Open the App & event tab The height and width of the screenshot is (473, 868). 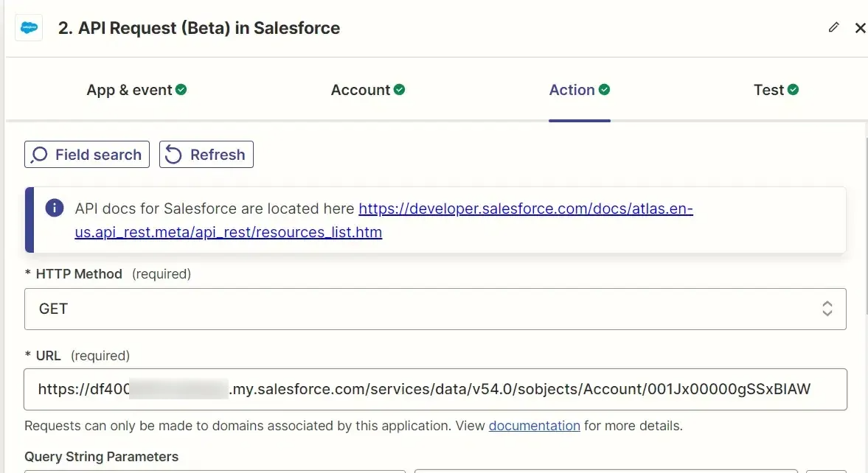[136, 90]
